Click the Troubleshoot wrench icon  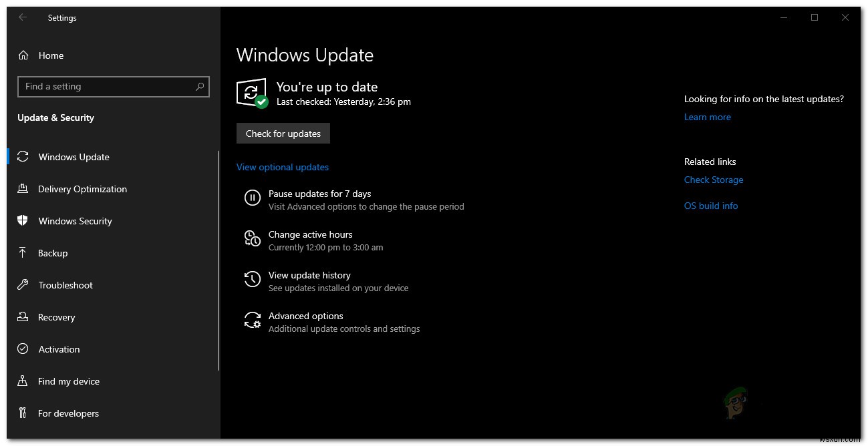tap(23, 285)
